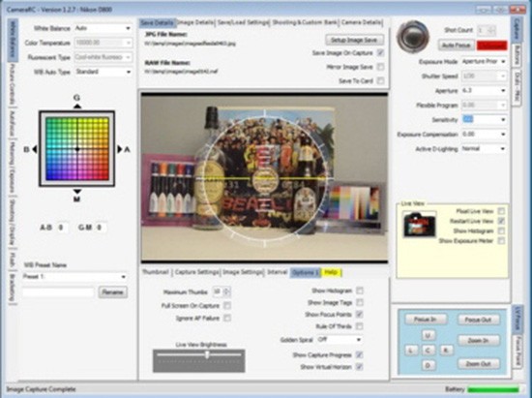Image resolution: width=532 pixels, height=398 pixels.
Task: Toggle Save To Card checkbox
Action: point(381,80)
